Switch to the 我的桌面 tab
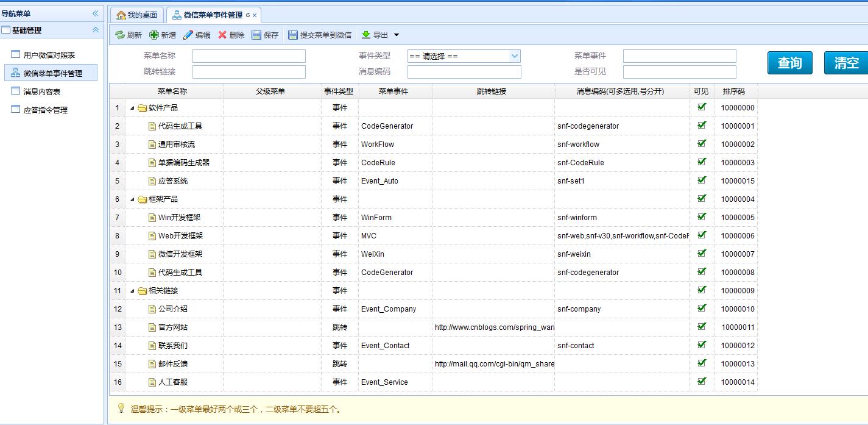Image resolution: width=868 pixels, height=425 pixels. click(x=137, y=15)
